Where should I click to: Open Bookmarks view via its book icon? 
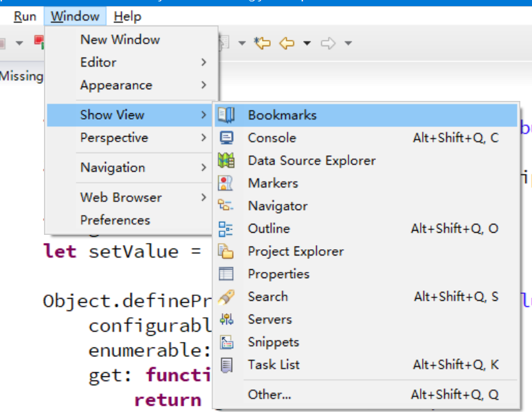(226, 115)
